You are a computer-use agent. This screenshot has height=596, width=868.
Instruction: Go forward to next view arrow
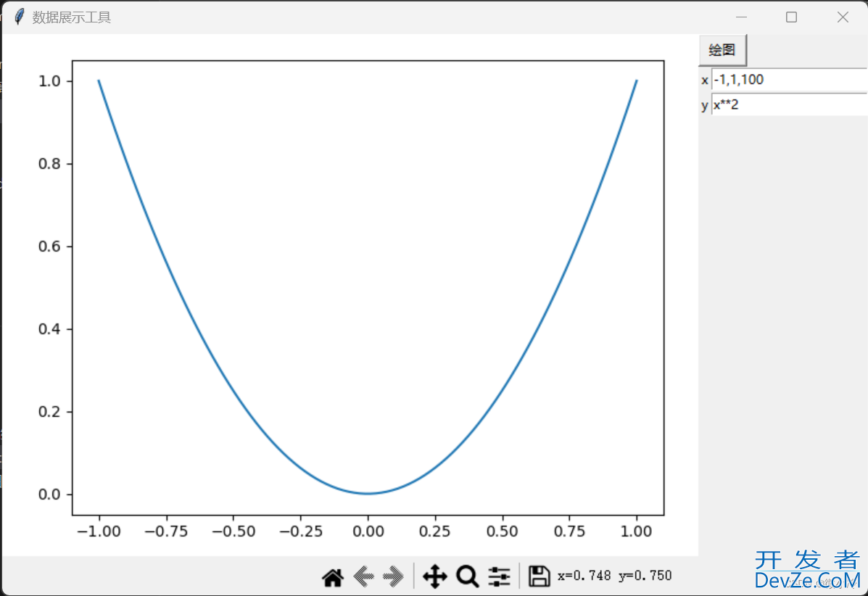(x=394, y=576)
